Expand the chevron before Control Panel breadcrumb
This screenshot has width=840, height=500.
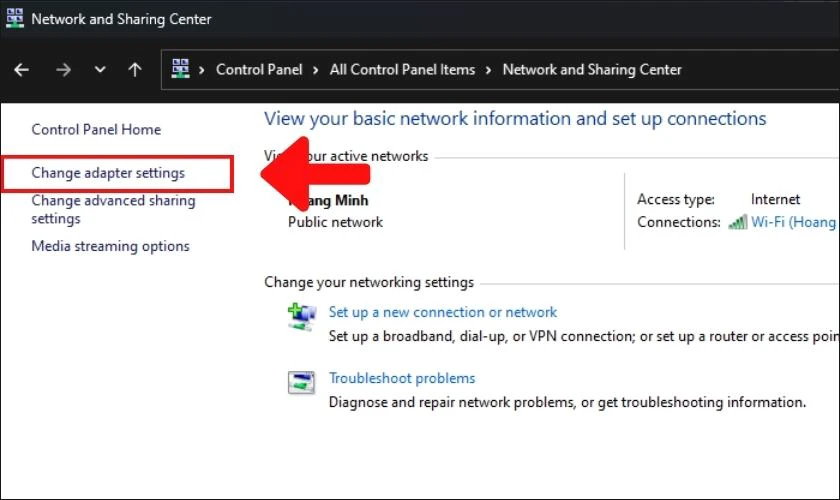(x=203, y=70)
